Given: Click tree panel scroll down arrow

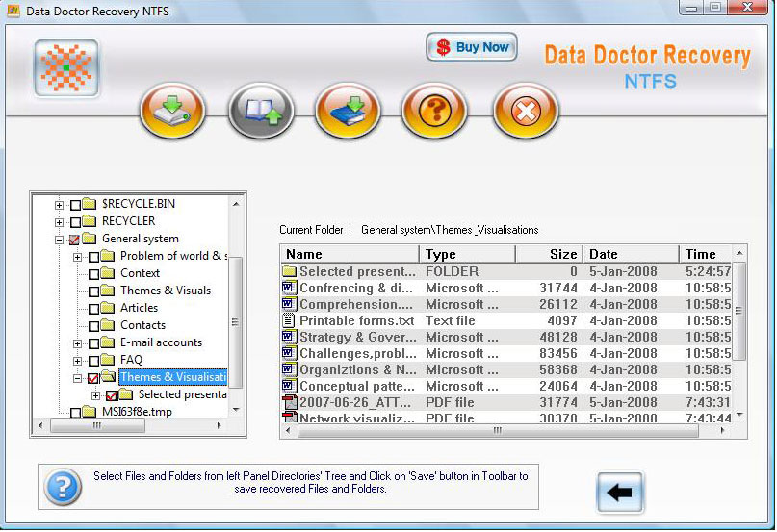Looking at the screenshot, I should (236, 410).
